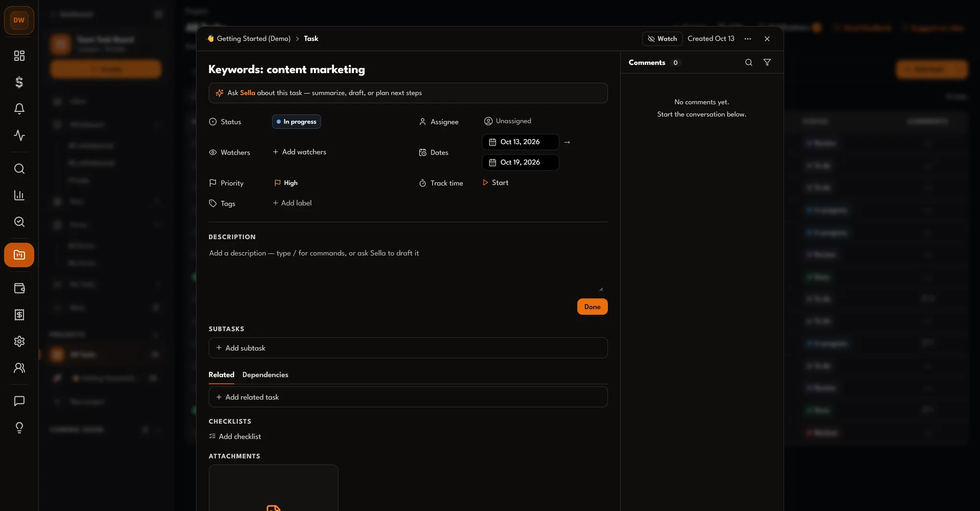Image resolution: width=980 pixels, height=511 pixels.
Task: Open the Oct 19, 2026 due date picker
Action: 520,162
